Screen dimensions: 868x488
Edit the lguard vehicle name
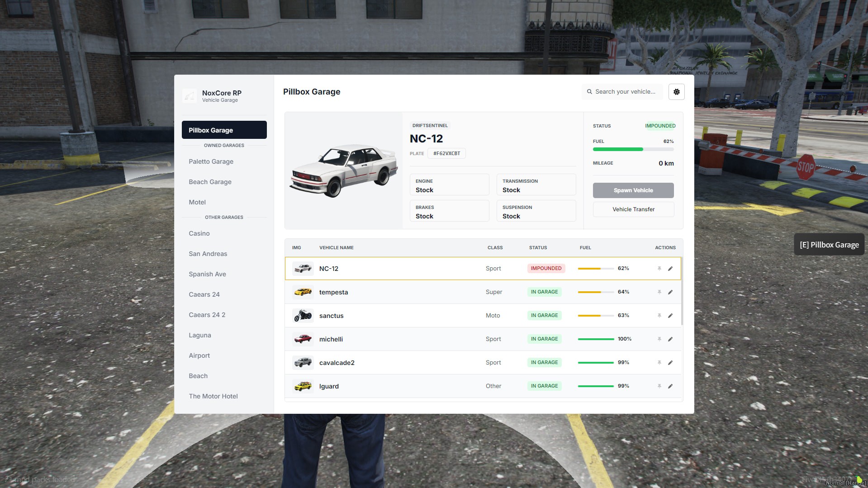(670, 386)
